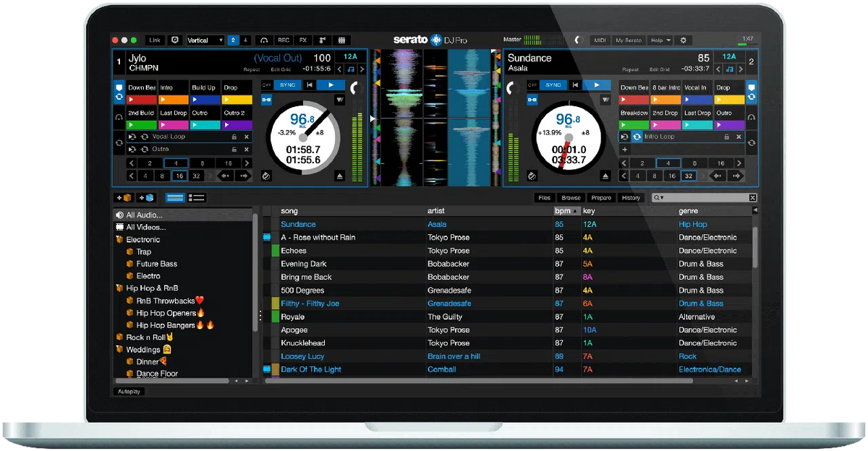Open the setup gear icon

[683, 40]
